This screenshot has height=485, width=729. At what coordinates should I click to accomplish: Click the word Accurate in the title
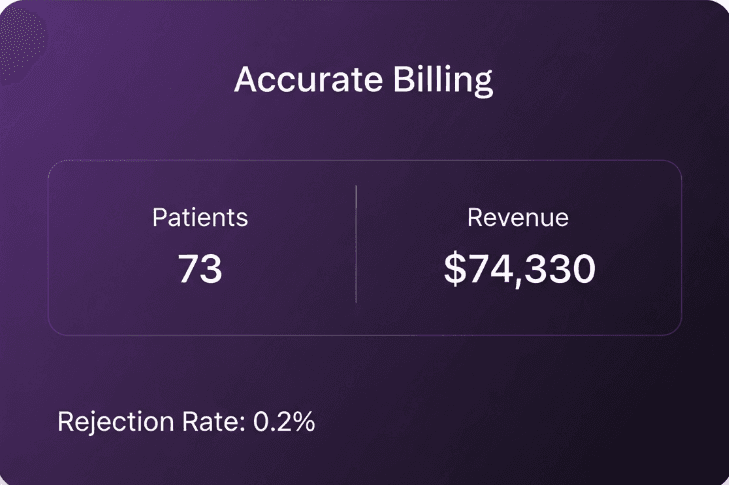pyautogui.click(x=308, y=80)
